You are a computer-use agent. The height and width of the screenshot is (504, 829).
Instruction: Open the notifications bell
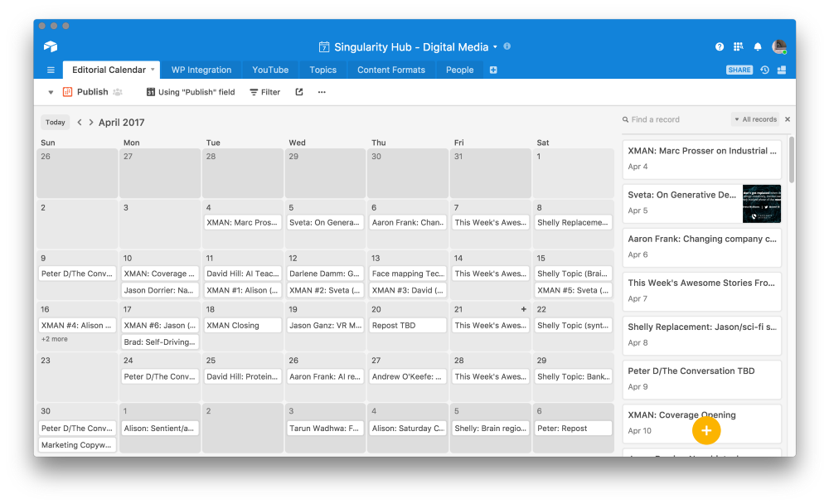758,47
